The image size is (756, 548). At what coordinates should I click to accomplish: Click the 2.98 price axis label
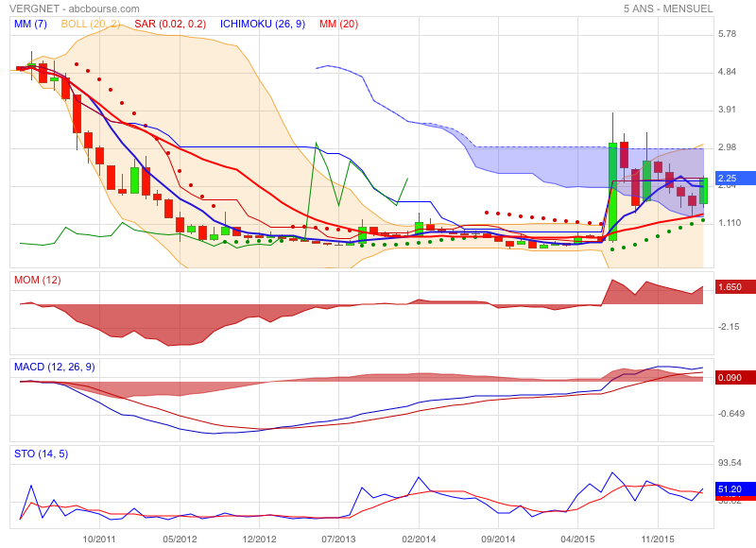(x=727, y=147)
